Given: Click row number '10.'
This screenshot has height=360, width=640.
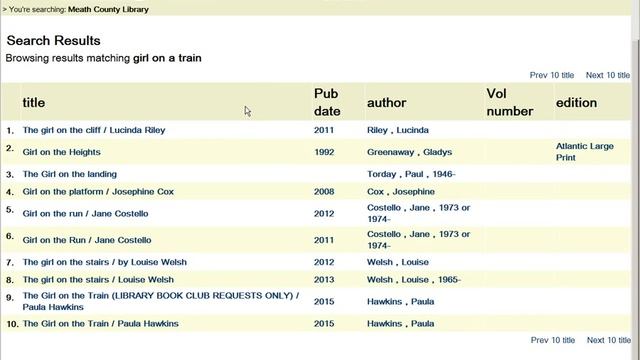Looking at the screenshot, I should [x=12, y=324].
